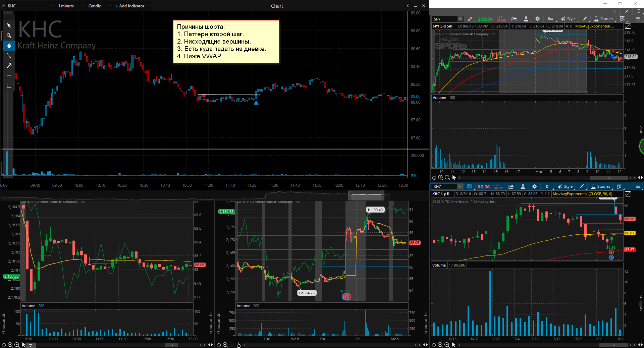Open the Candle chart type dropdown
Image resolution: width=644 pixels, height=348 pixels.
click(95, 6)
